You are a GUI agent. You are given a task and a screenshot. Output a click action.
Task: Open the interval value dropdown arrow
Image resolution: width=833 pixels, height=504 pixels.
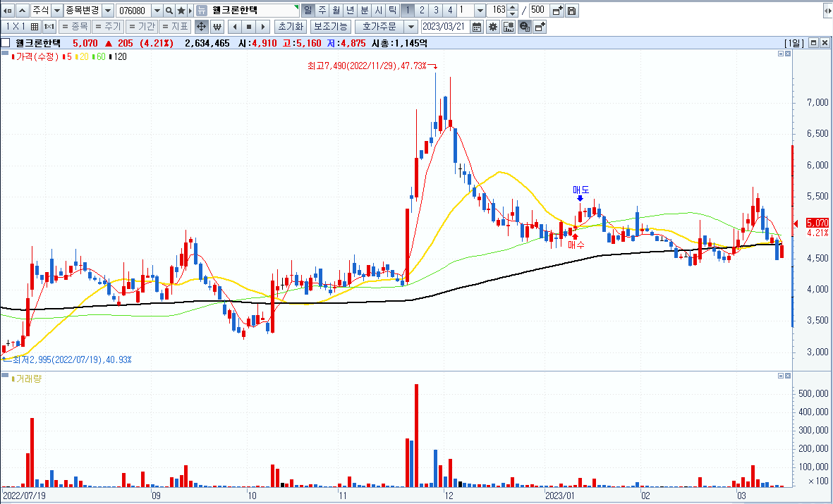479,11
